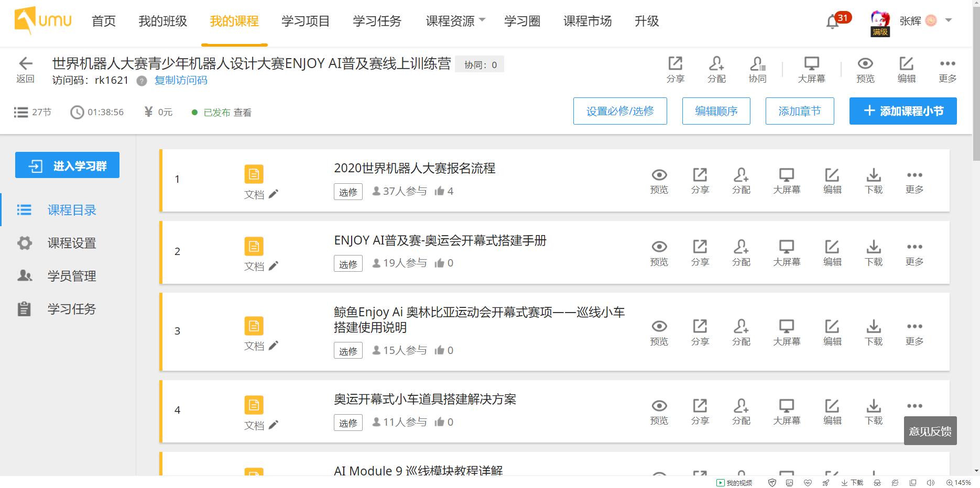Click the 意见反馈 feedback button
Viewport: 980px width, 488px height.
[930, 431]
